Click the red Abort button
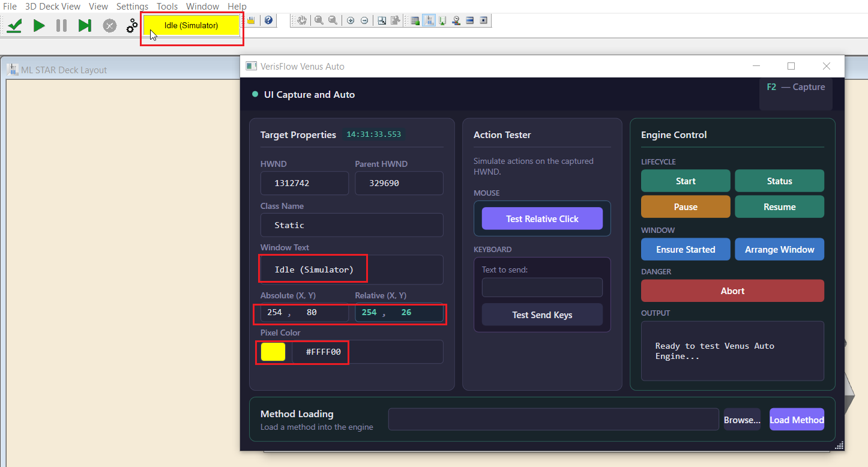 tap(732, 291)
